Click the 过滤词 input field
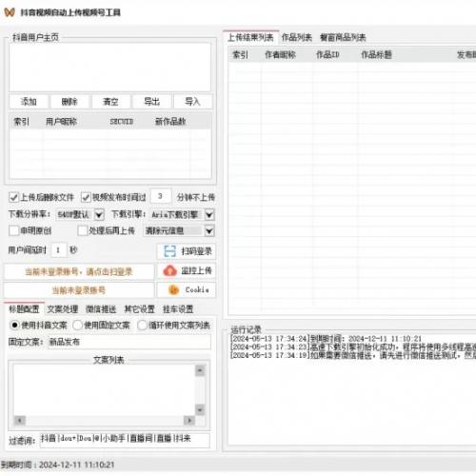The image size is (476, 476). click(125, 440)
